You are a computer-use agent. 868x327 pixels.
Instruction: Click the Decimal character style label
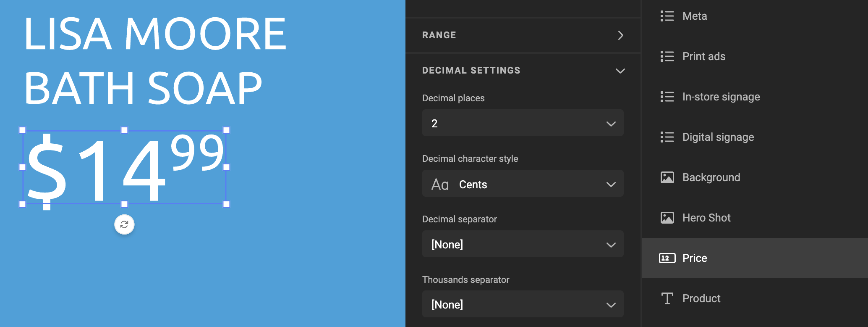coord(470,158)
